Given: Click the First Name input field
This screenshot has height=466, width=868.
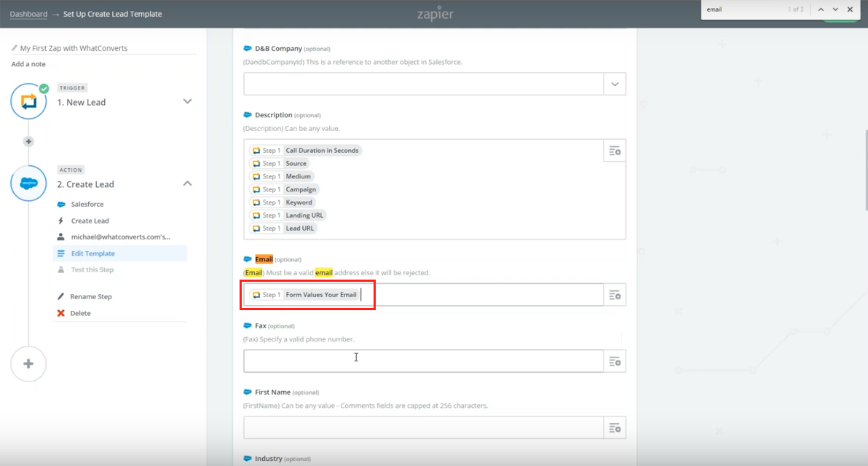Looking at the screenshot, I should [x=424, y=428].
